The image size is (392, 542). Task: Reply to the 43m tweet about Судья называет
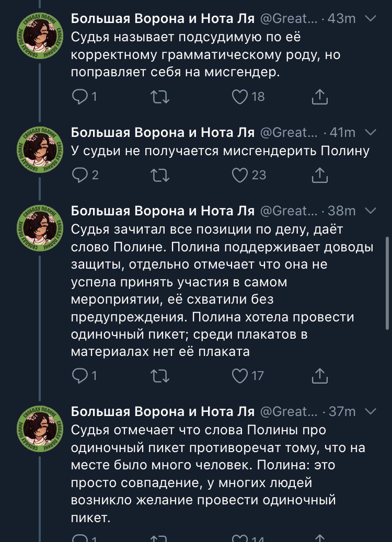pyautogui.click(x=80, y=97)
